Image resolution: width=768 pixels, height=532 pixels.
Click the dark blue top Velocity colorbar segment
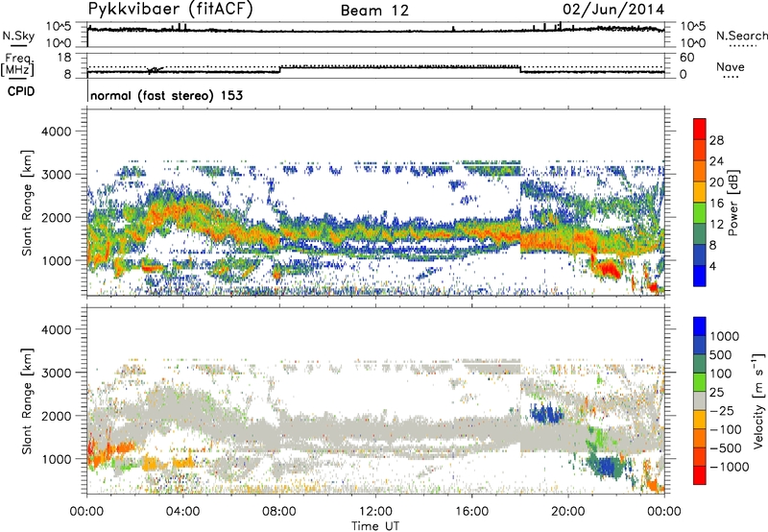click(700, 326)
